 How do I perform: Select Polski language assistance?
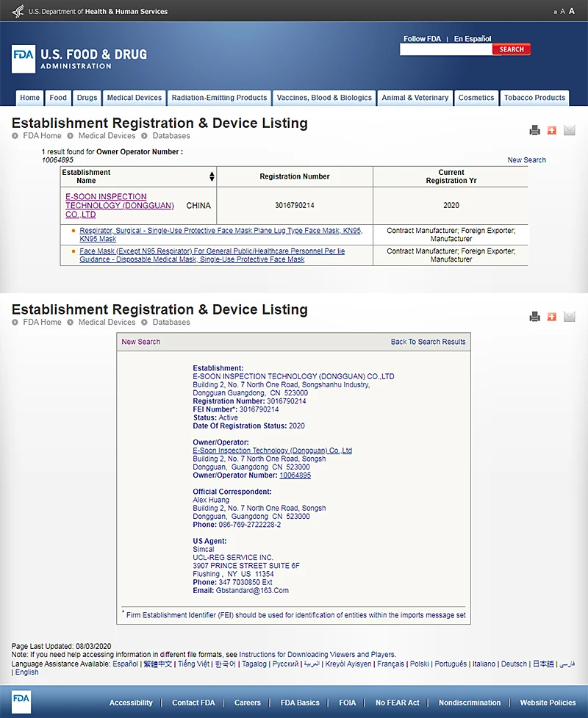(420, 664)
